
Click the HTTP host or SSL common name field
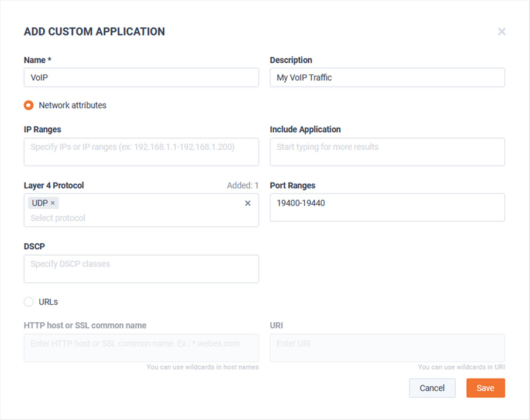[142, 348]
